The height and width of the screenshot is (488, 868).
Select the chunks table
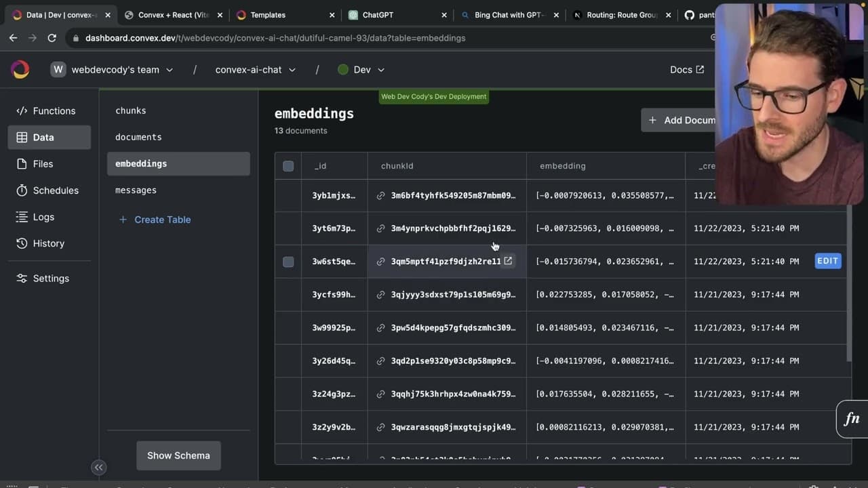178,110
